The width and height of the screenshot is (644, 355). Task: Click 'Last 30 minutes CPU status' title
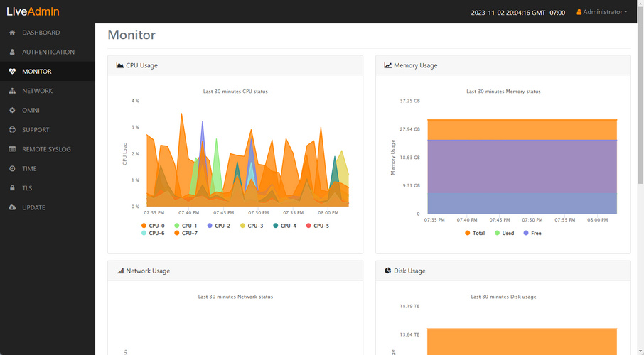tap(235, 92)
